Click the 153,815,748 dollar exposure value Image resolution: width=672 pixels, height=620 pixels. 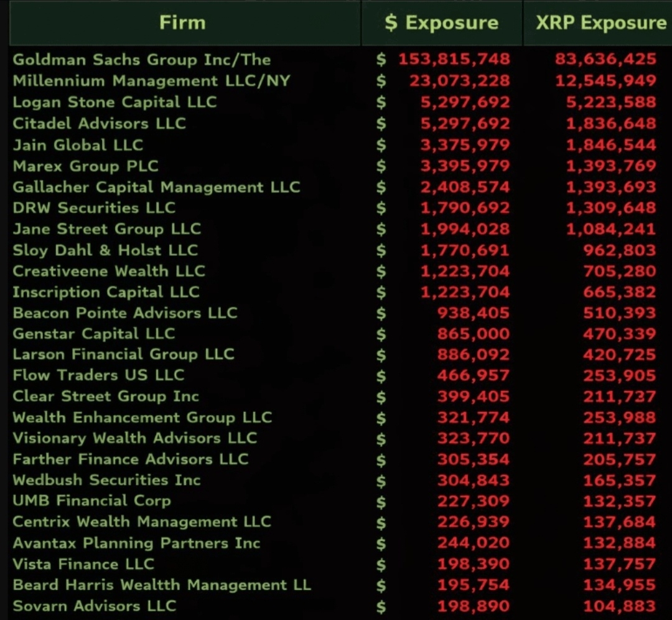(454, 59)
